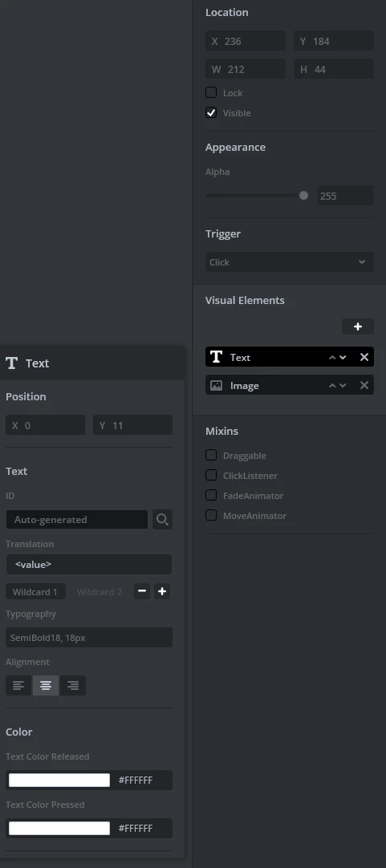Enable the FadeAnimator mixin
This screenshot has width=386, height=868.
(x=211, y=495)
